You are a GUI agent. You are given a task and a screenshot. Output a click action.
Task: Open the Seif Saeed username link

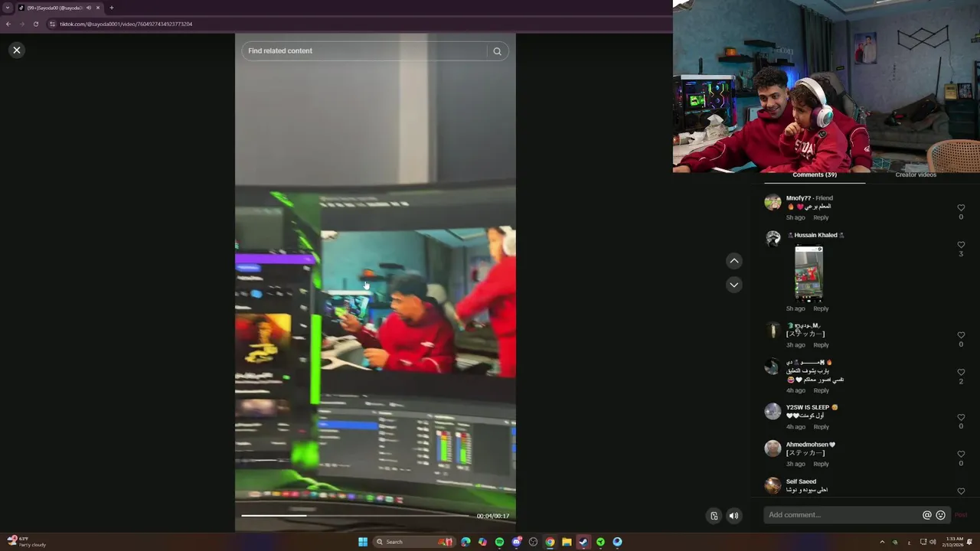[801, 481]
